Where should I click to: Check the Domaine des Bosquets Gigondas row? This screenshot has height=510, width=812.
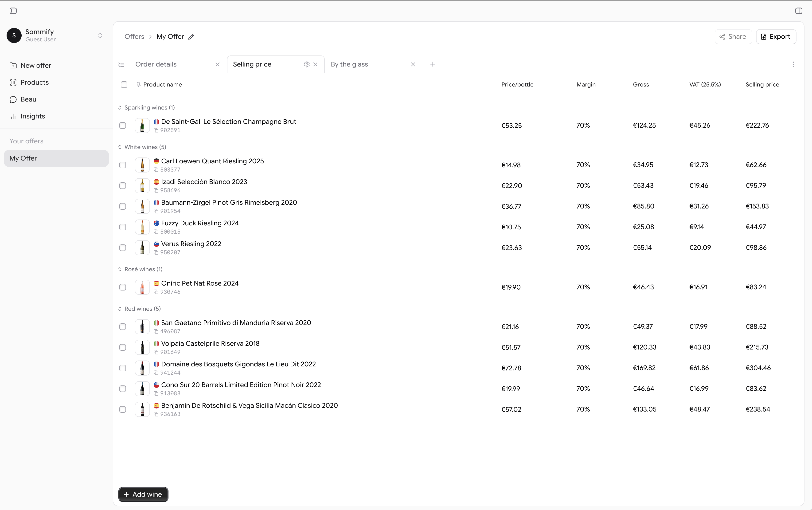[123, 368]
